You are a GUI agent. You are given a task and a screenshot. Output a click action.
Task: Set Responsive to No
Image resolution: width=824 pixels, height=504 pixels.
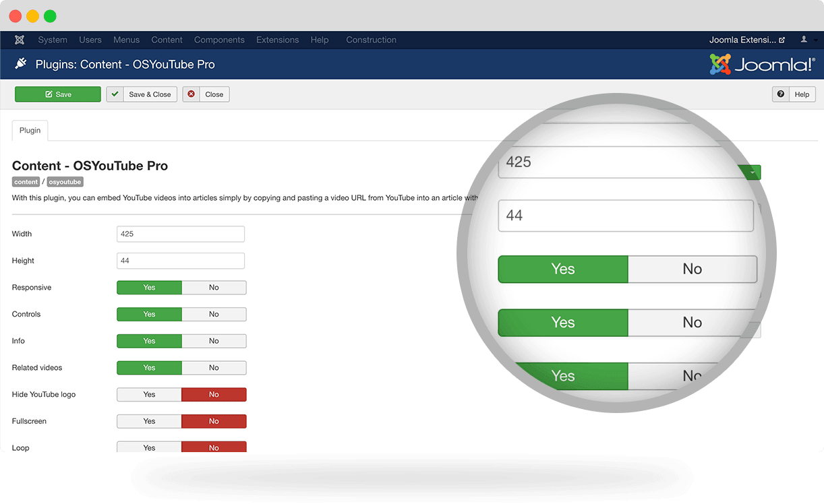tap(214, 288)
